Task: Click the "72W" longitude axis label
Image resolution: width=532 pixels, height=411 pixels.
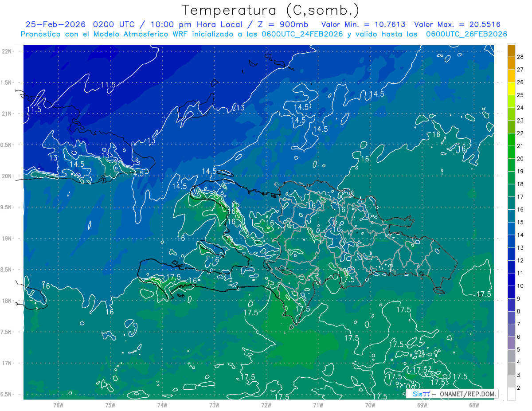Action: coord(266,405)
